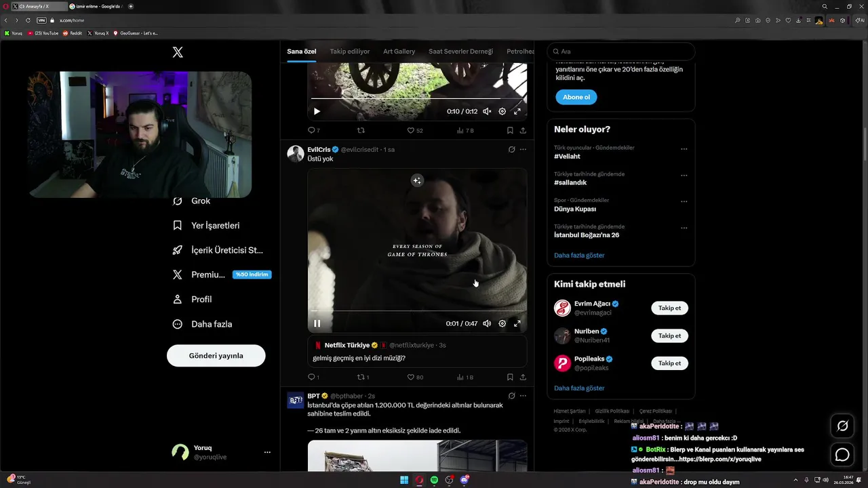Repost the EvilCris post

coord(363,377)
